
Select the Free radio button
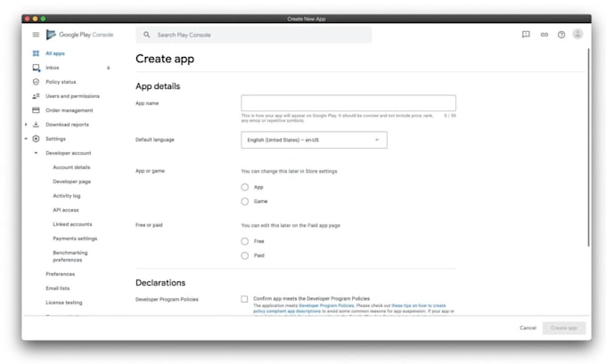click(x=245, y=241)
